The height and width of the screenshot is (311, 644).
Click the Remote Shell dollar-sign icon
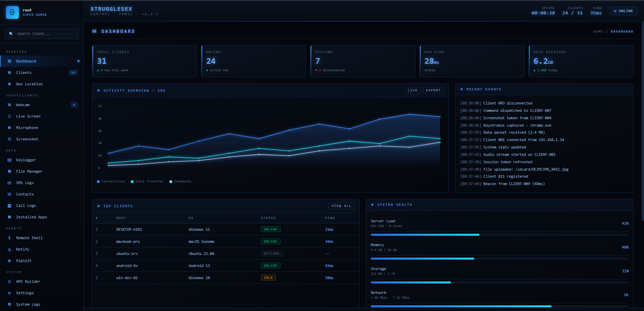point(9,238)
